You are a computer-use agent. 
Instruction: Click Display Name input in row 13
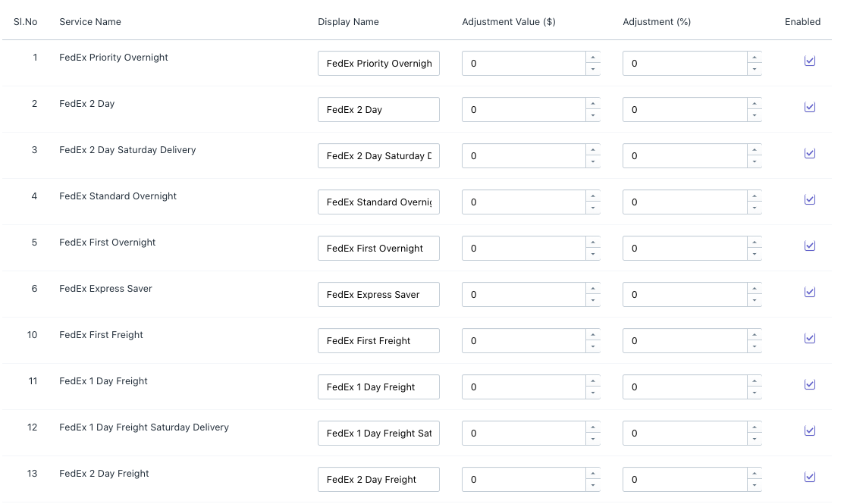click(378, 480)
